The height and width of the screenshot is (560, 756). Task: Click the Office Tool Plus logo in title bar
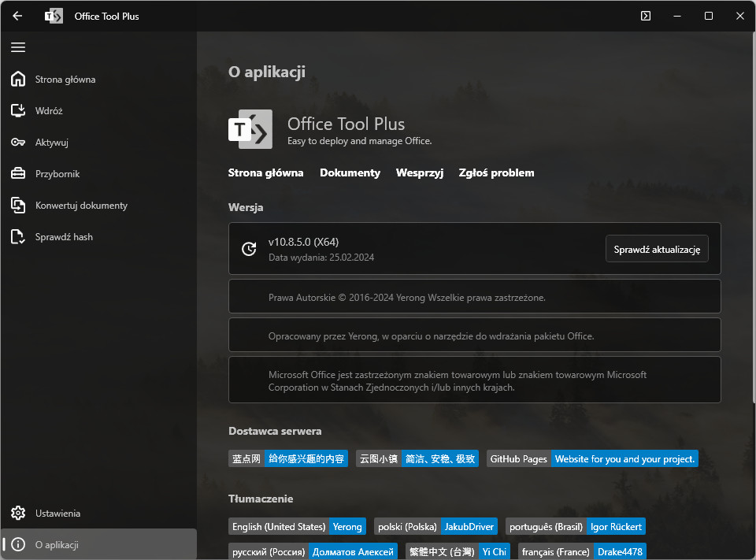[x=54, y=17]
